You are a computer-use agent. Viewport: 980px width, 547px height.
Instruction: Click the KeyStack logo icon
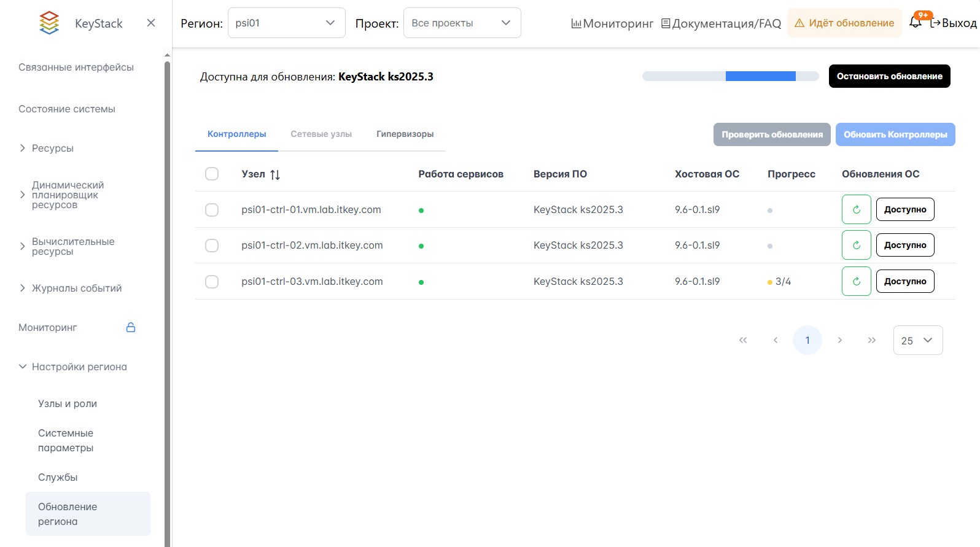tap(49, 23)
